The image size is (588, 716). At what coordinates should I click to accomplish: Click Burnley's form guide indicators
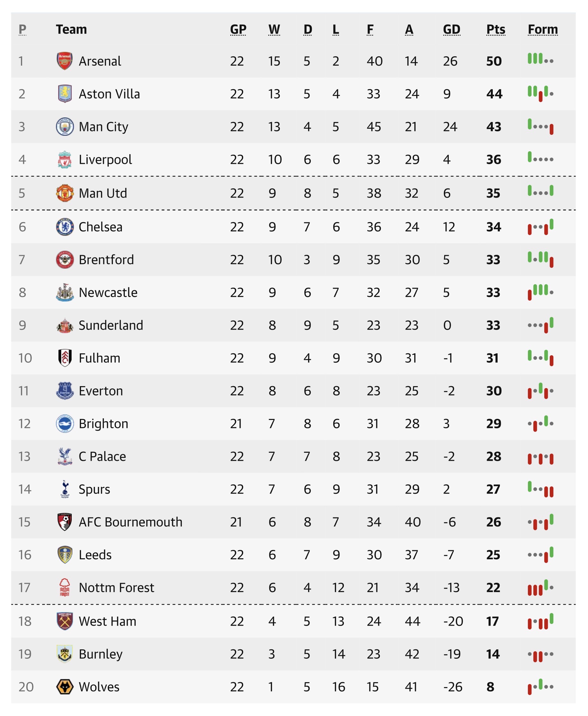pos(541,655)
